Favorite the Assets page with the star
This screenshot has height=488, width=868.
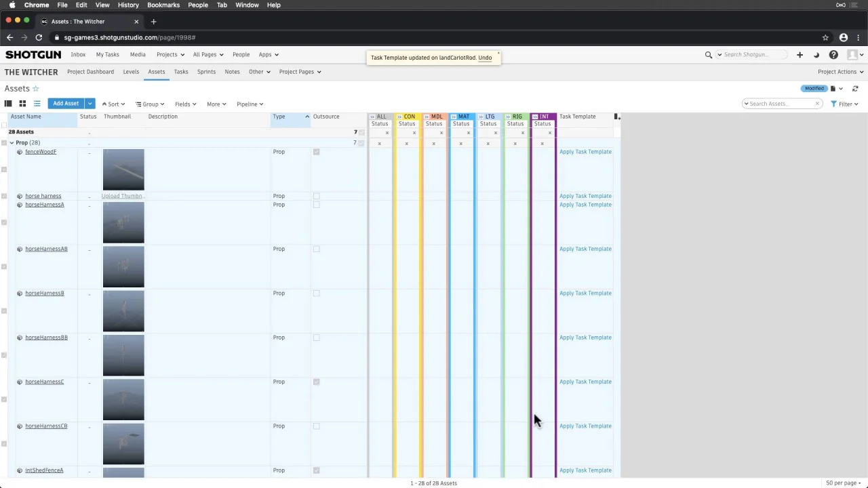(36, 89)
